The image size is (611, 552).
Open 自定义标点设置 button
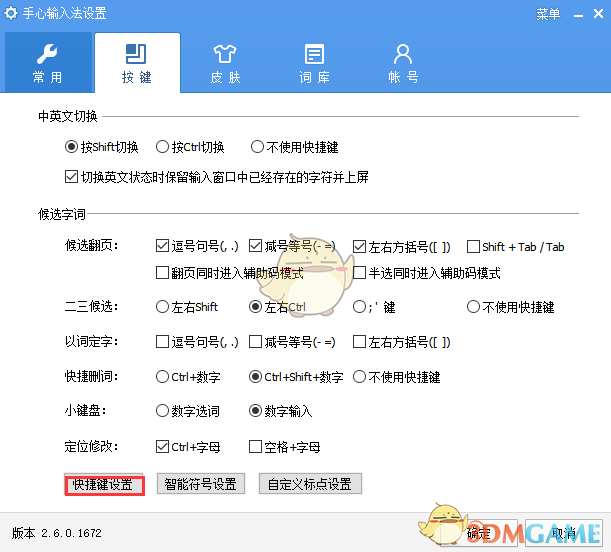[310, 484]
